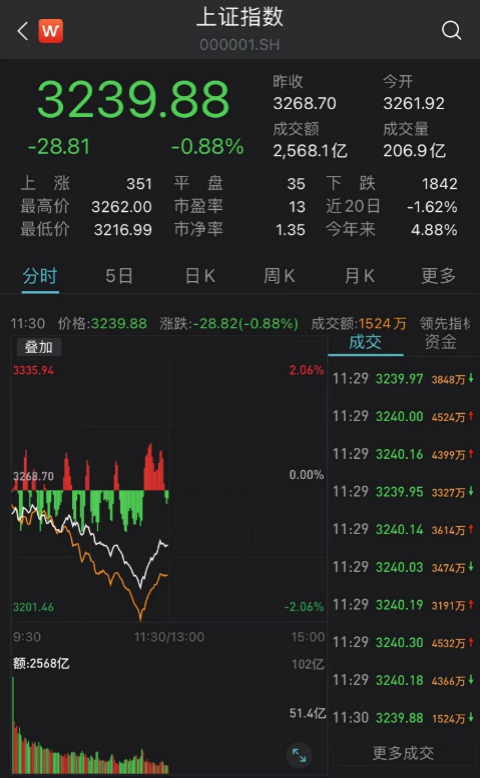Image resolution: width=480 pixels, height=778 pixels.
Task: Select the 11:30 3239.88 trade row
Action: coord(403,717)
